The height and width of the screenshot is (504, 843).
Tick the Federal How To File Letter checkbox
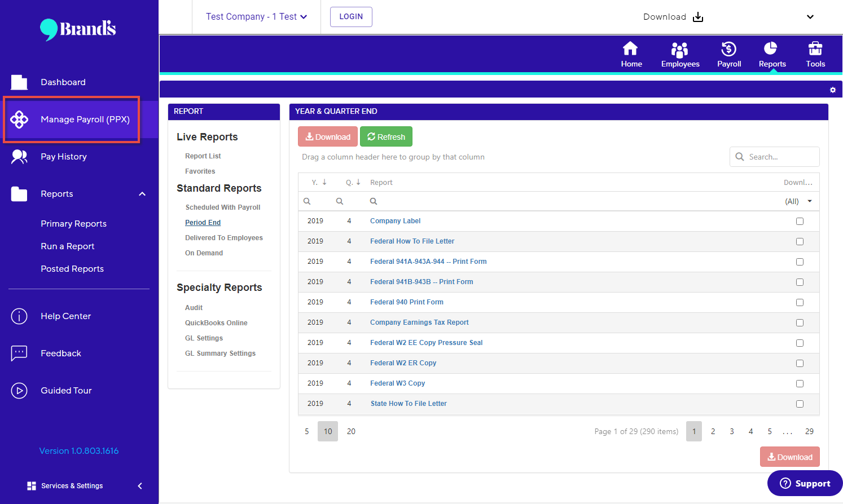(800, 241)
